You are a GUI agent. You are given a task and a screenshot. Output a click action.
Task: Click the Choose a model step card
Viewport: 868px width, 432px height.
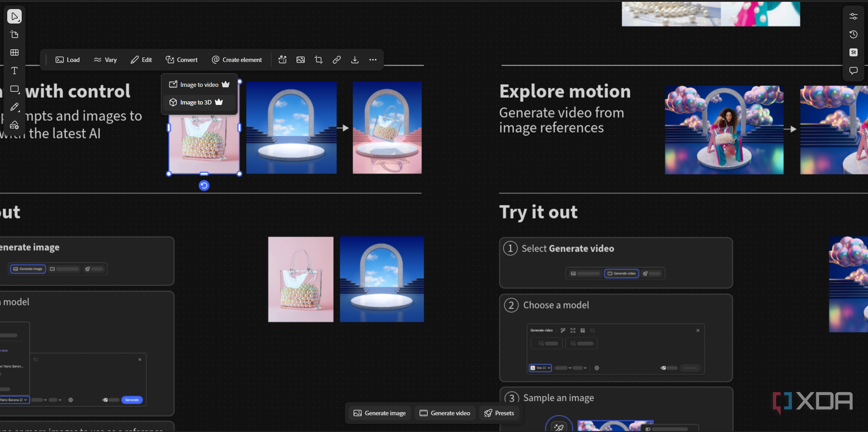616,338
